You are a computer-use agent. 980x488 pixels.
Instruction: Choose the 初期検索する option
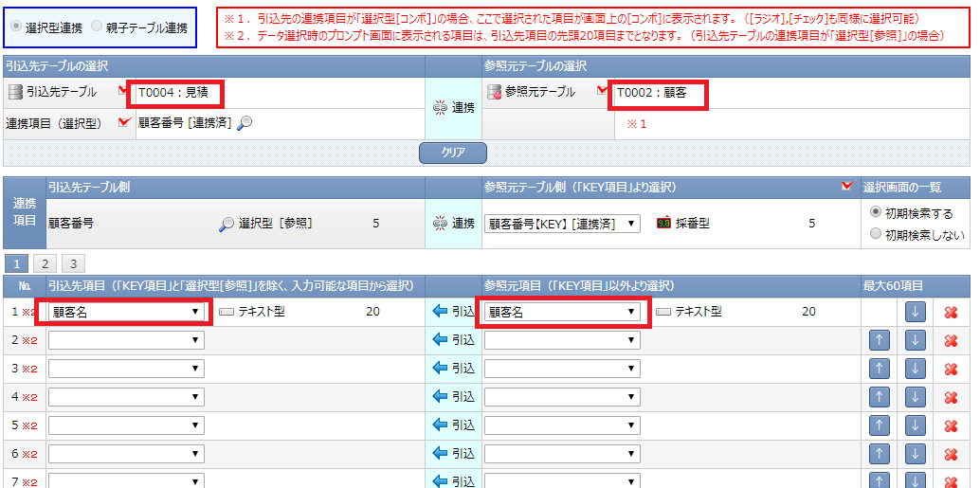tap(876, 212)
